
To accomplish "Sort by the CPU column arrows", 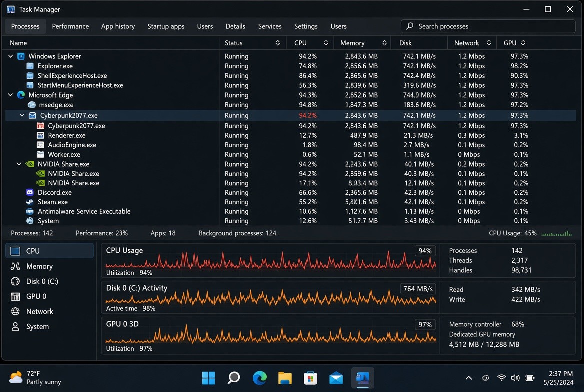I will point(326,43).
